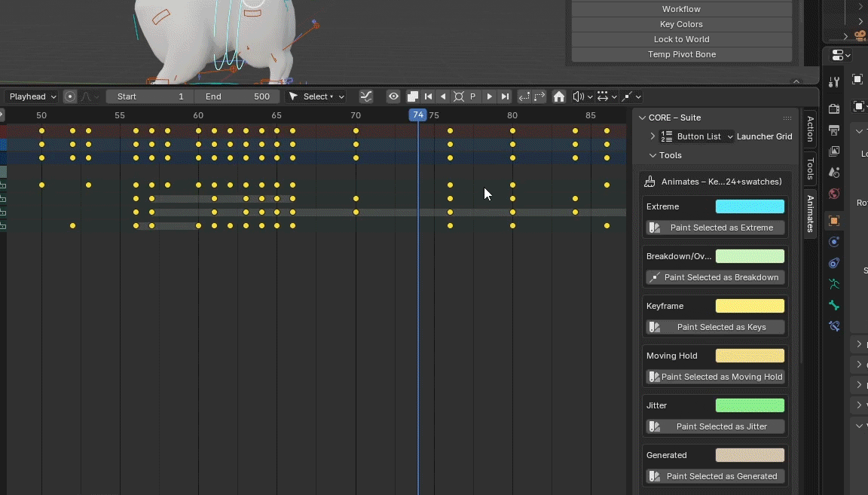Viewport: 868px width, 495px height.
Task: Click the Temp Pivot Bone button
Action: (681, 54)
